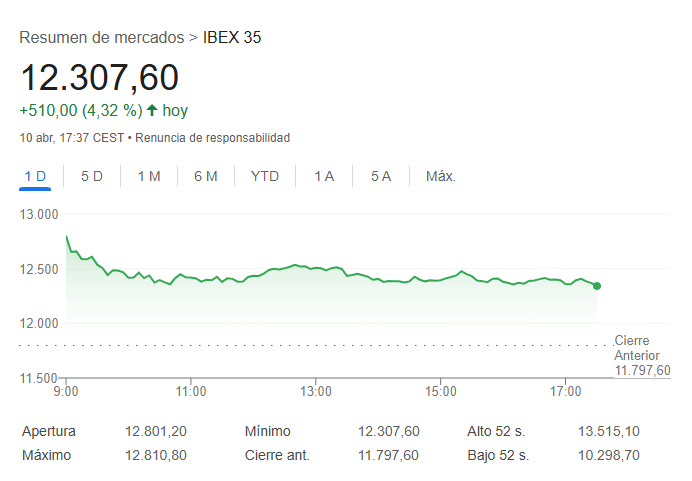Open the Máx. range tab
This screenshot has width=692, height=481.
(x=441, y=177)
